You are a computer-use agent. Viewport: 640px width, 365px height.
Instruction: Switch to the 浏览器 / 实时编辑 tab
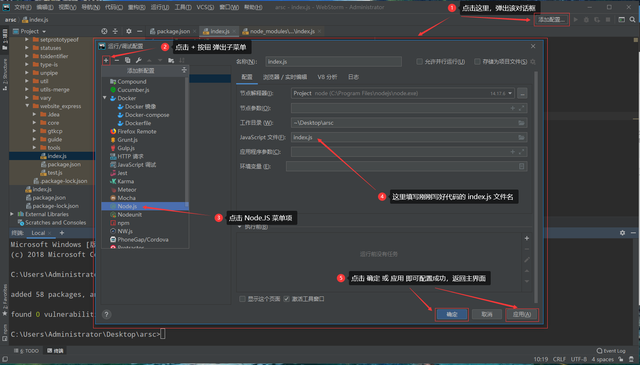284,77
